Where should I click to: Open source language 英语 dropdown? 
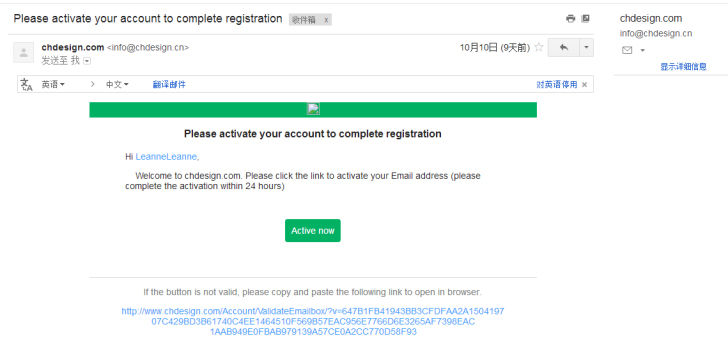pyautogui.click(x=53, y=85)
